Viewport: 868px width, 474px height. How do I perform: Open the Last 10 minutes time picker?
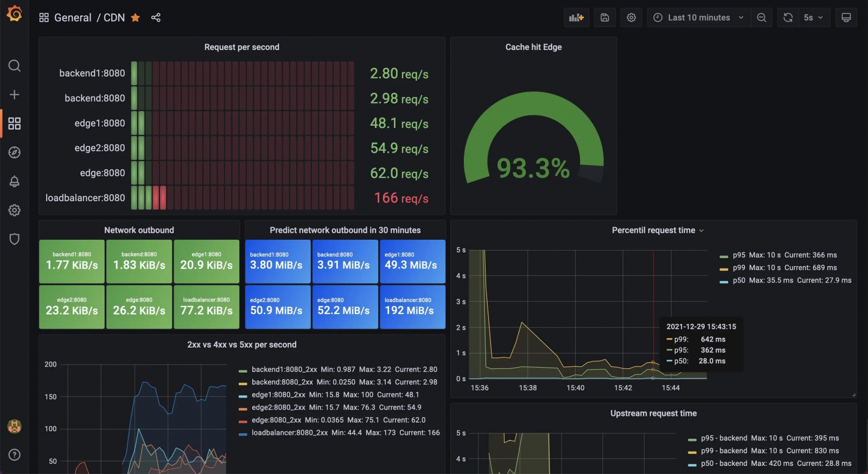point(699,18)
